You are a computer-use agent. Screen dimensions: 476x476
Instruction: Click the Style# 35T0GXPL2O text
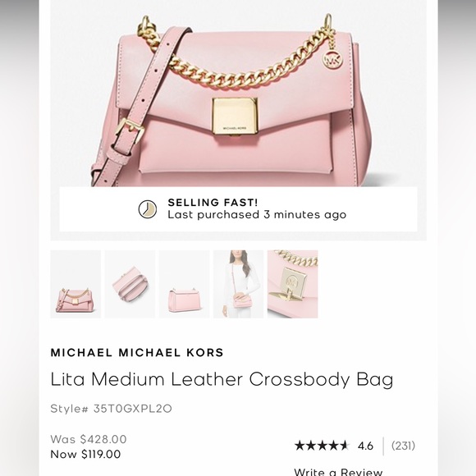tap(111, 409)
